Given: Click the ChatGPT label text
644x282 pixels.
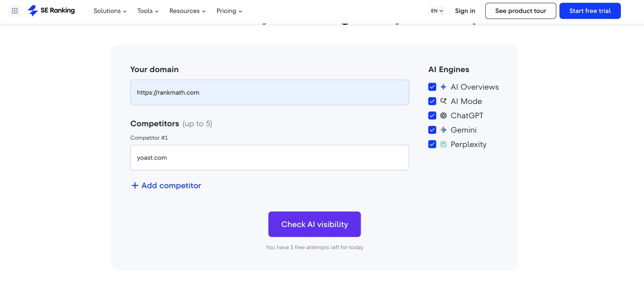Looking at the screenshot, I should (x=467, y=116).
